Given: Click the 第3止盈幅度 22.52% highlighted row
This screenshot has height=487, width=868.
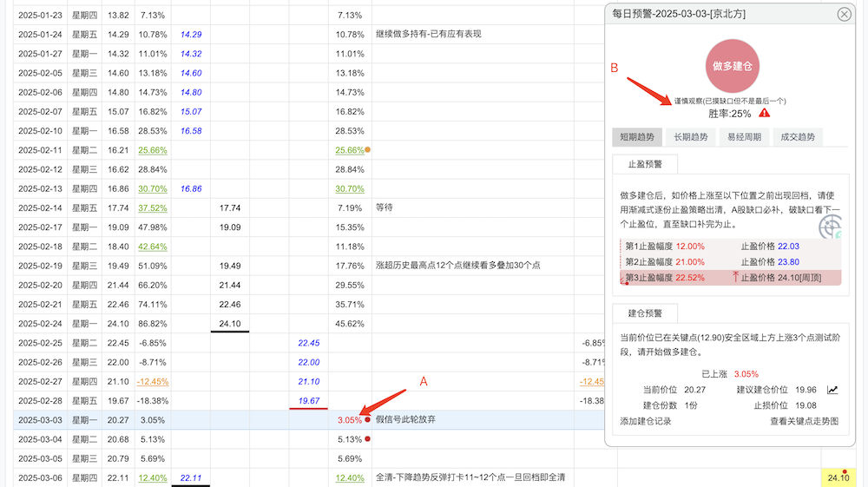Looking at the screenshot, I should point(731,278).
